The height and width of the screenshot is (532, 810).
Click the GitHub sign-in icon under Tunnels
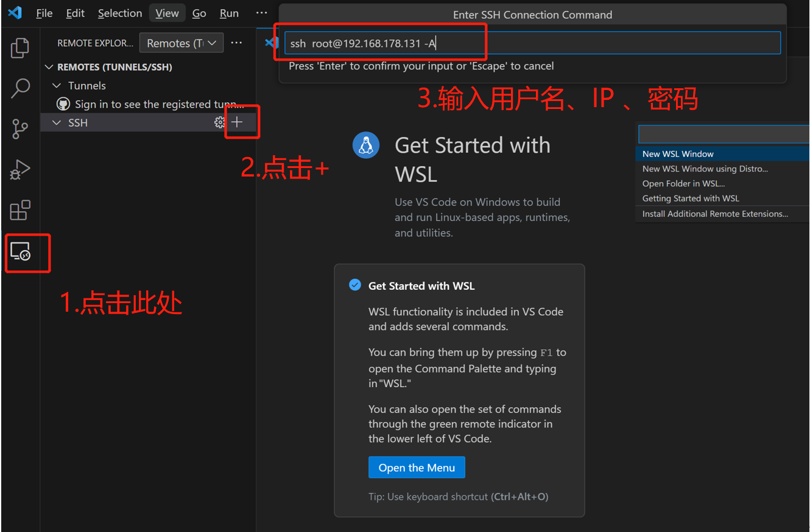[x=63, y=104]
